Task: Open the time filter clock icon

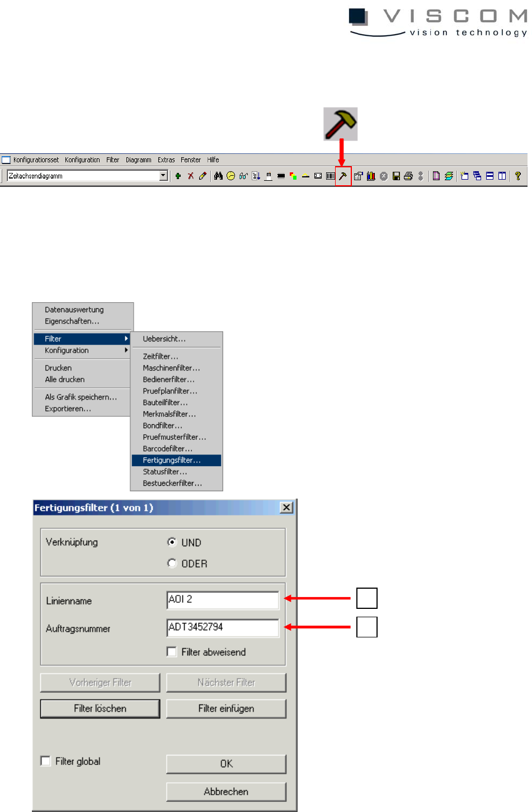Action: coord(230,176)
